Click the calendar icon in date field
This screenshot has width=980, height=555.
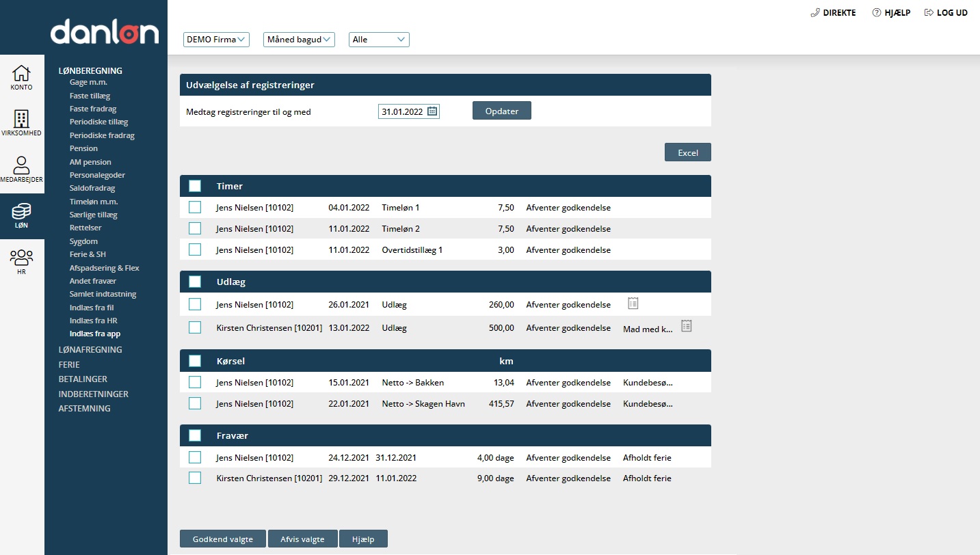point(432,111)
